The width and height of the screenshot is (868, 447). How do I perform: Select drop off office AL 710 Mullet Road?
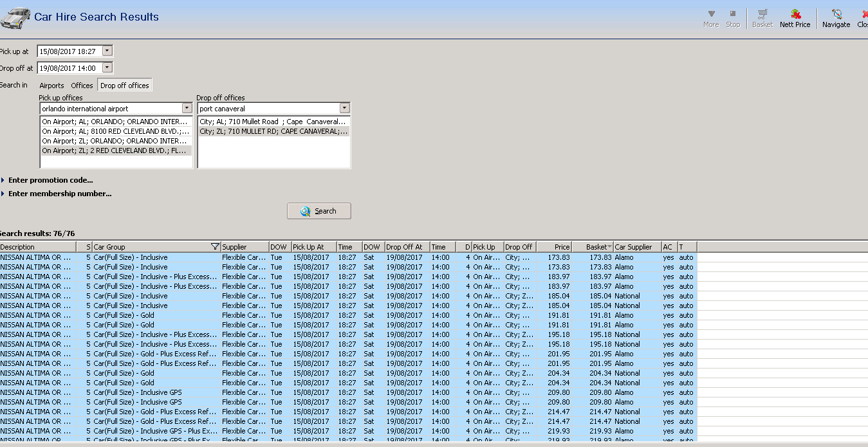(274, 122)
